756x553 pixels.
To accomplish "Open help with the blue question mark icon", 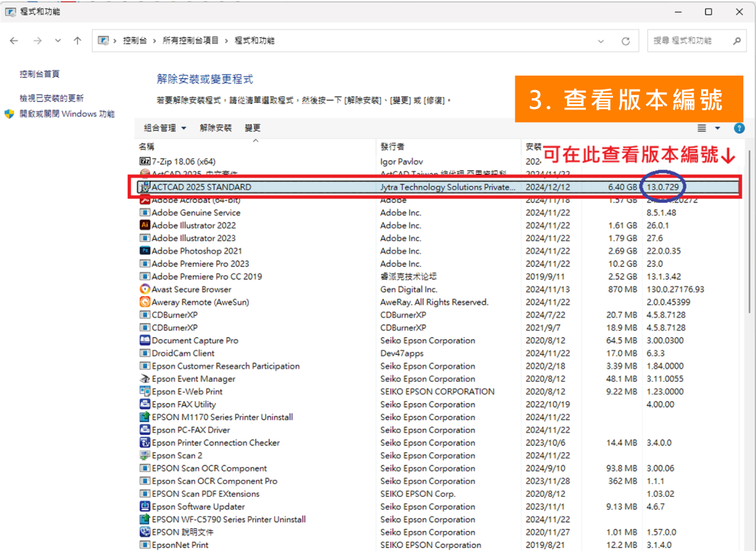I will point(740,128).
